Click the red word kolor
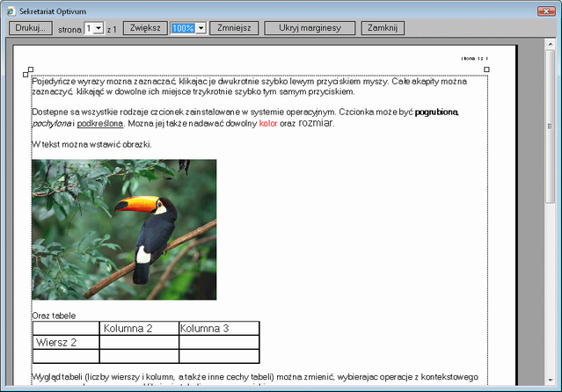This screenshot has height=392, width=562. click(268, 124)
